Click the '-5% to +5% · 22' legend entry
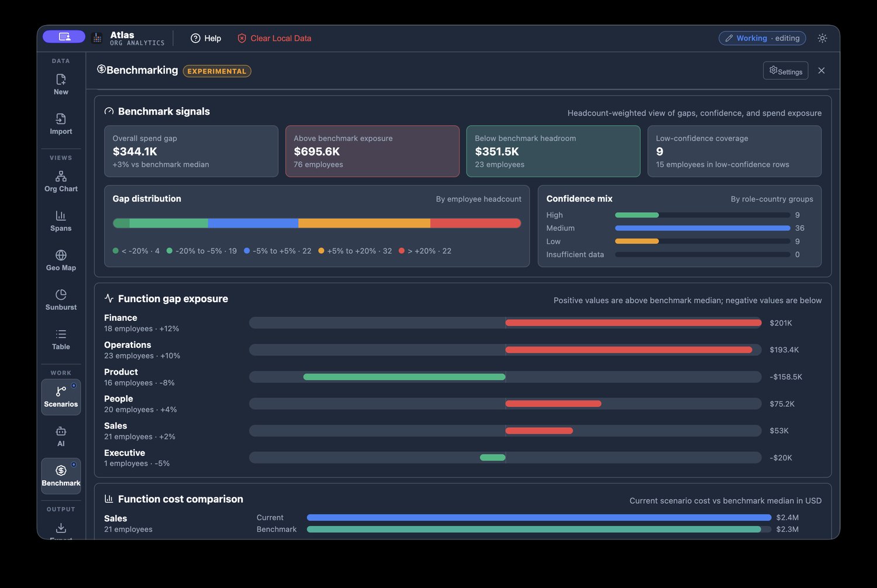Image resolution: width=877 pixels, height=588 pixels. (278, 251)
